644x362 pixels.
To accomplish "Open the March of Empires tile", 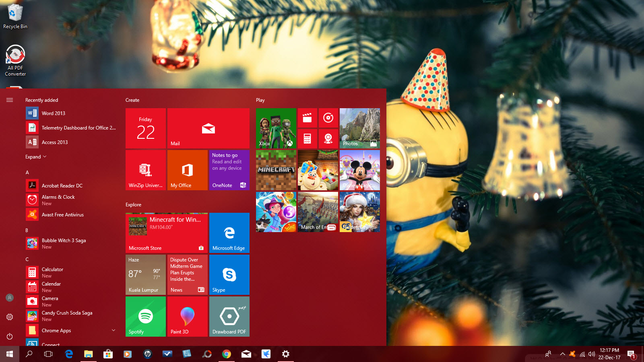I will (318, 212).
